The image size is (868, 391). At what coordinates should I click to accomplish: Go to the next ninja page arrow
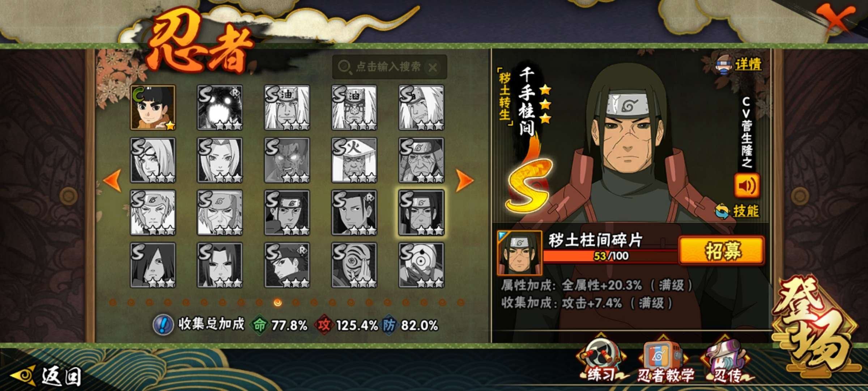(x=465, y=180)
